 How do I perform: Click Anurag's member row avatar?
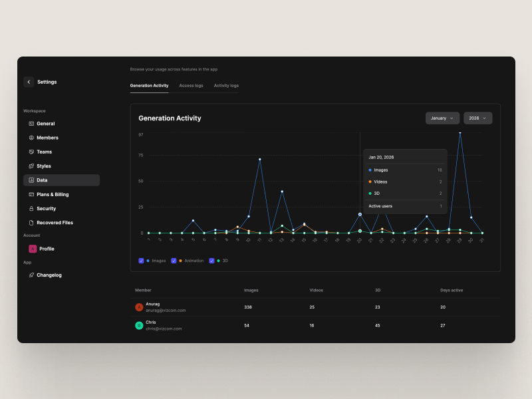click(x=139, y=307)
